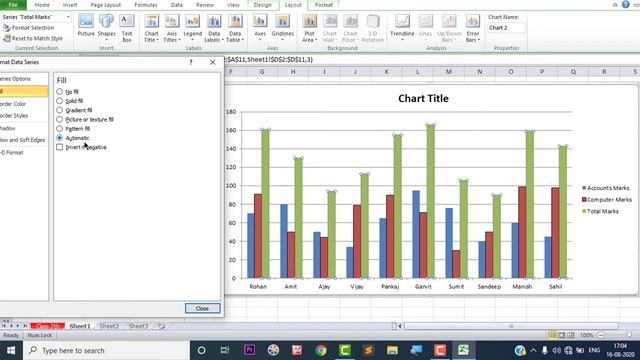Select 3-D Format in the dialog sidebar

click(23, 153)
